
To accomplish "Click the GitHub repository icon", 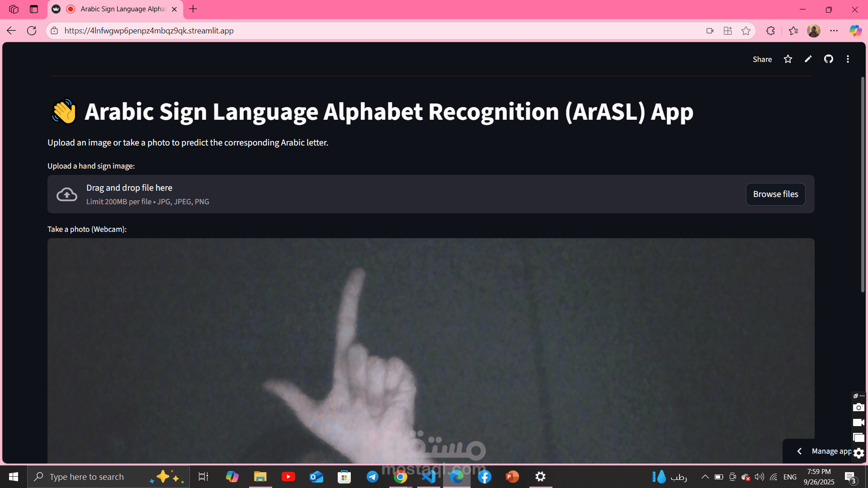I will (828, 59).
